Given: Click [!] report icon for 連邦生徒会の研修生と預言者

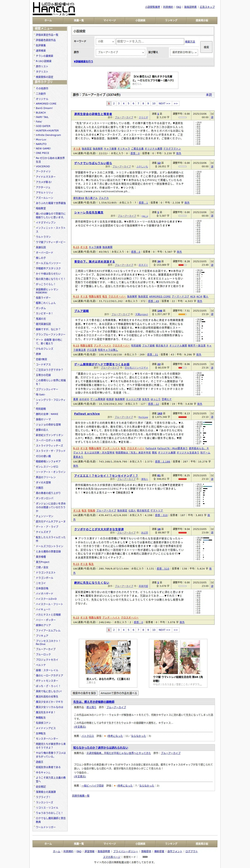Looking at the screenshot, I should (x=212, y=114).
